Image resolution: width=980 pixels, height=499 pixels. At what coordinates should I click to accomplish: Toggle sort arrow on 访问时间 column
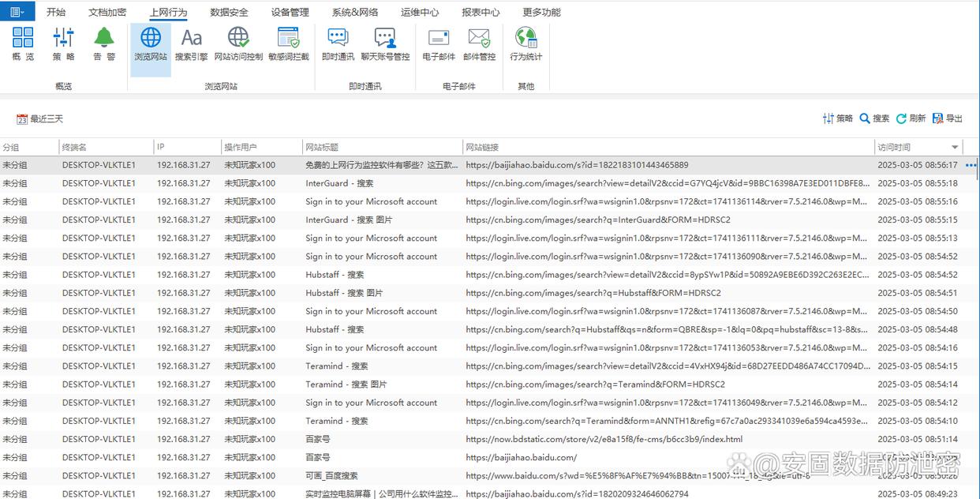click(x=955, y=148)
